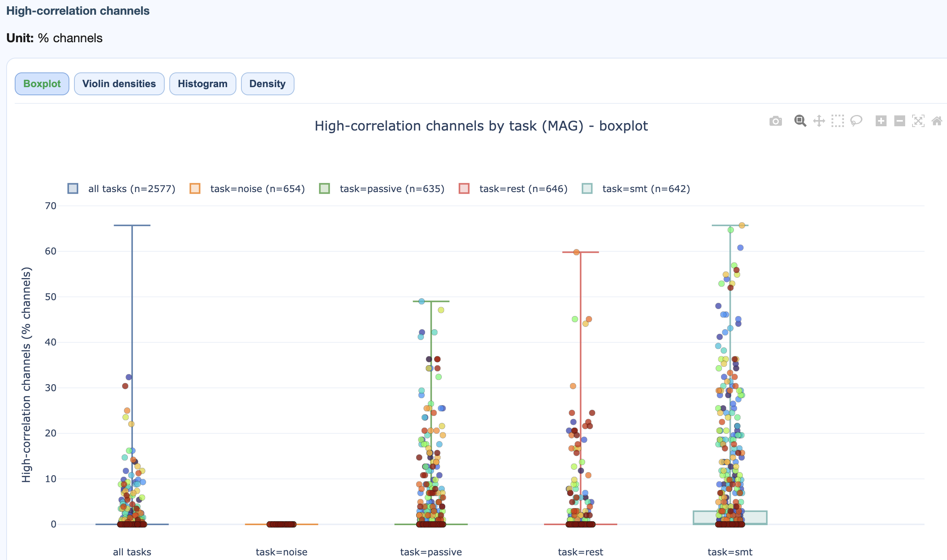
Task: Activate the Pan tool
Action: pyautogui.click(x=819, y=121)
